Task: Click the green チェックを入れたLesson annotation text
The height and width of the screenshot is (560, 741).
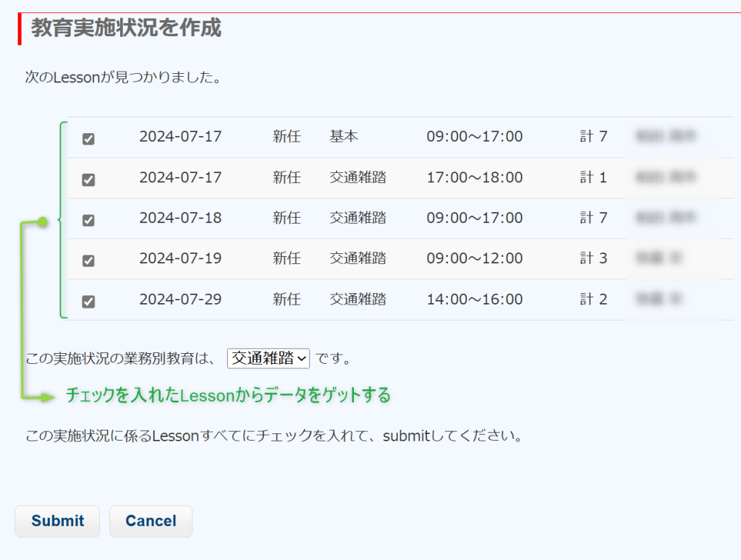Action: coord(228,395)
